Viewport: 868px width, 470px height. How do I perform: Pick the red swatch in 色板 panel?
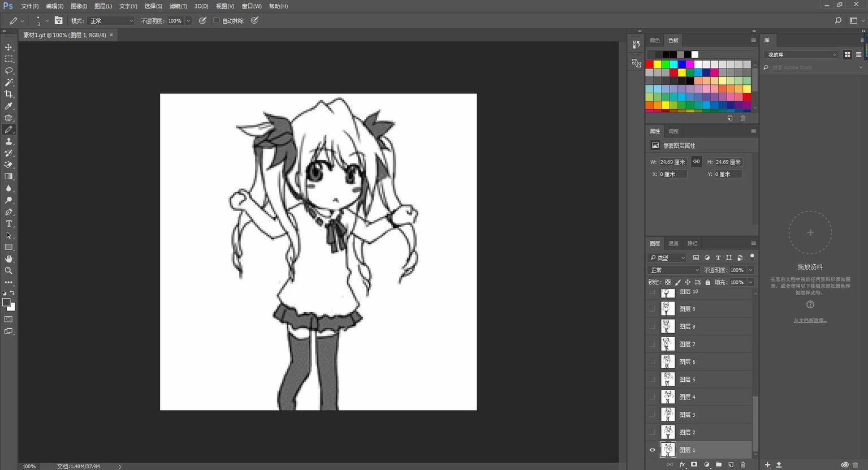[649, 64]
